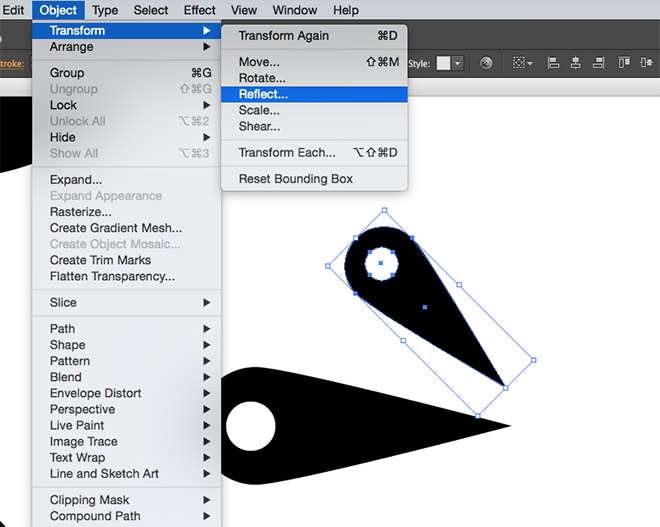Expand the Arrange submenu

(127, 47)
